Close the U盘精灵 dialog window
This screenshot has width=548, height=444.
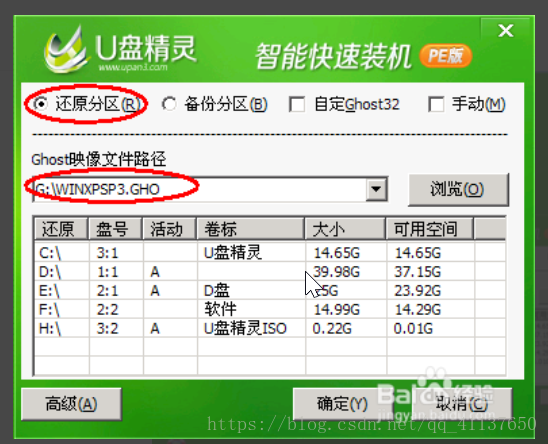coord(506,31)
